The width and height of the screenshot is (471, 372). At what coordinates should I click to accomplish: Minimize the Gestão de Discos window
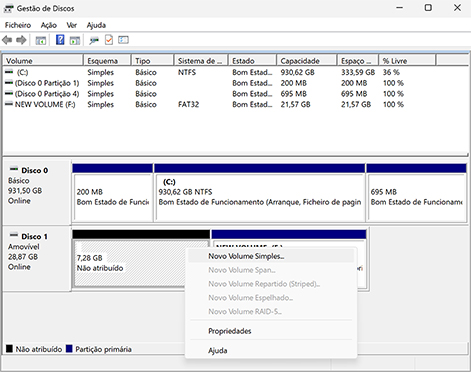click(399, 8)
